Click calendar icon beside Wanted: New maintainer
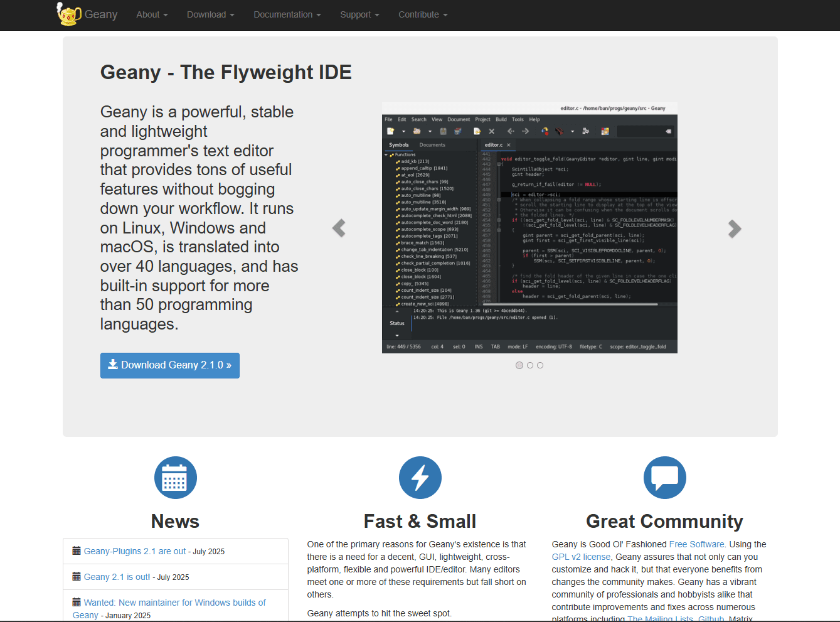 pos(77,602)
